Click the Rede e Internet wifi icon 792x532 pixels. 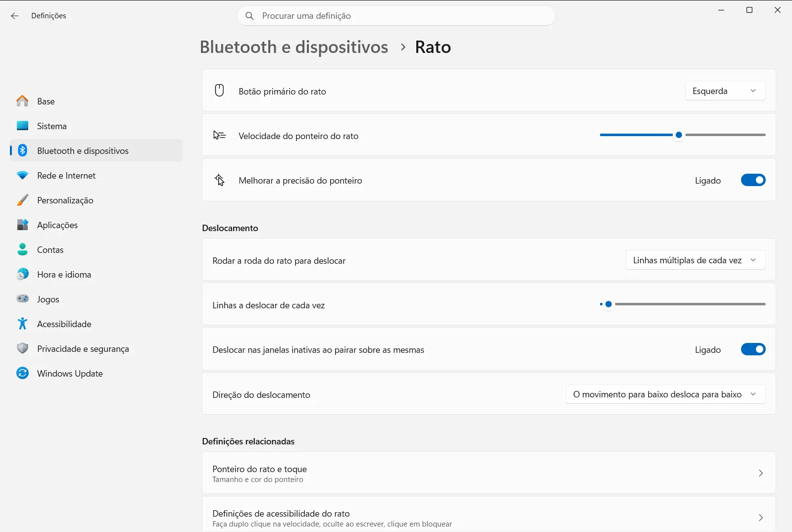(22, 175)
